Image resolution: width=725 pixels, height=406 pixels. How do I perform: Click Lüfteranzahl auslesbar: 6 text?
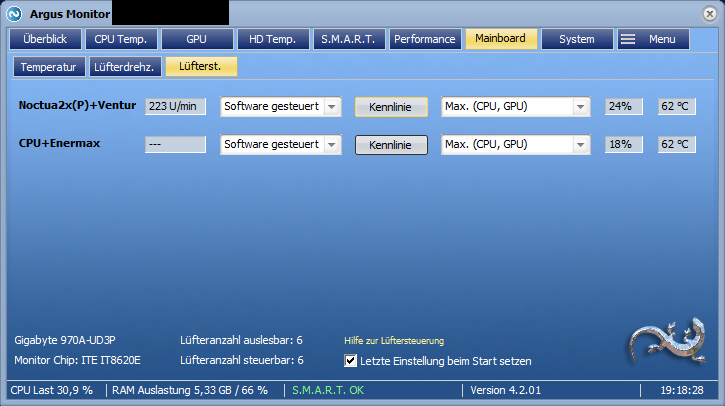tap(241, 340)
